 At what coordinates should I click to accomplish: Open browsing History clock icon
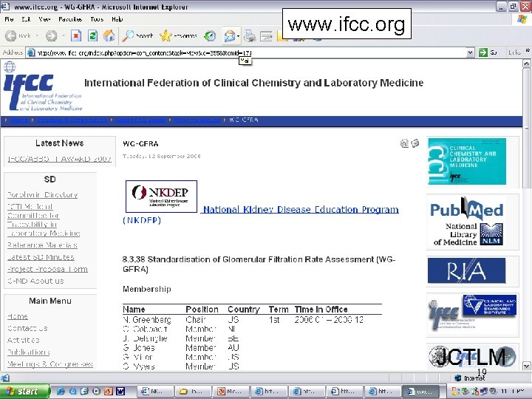(210, 35)
